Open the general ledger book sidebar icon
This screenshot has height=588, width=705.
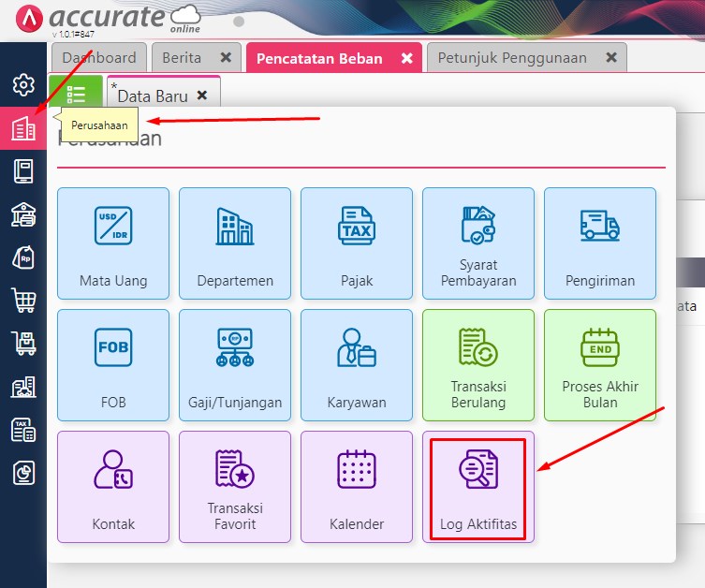tap(23, 170)
